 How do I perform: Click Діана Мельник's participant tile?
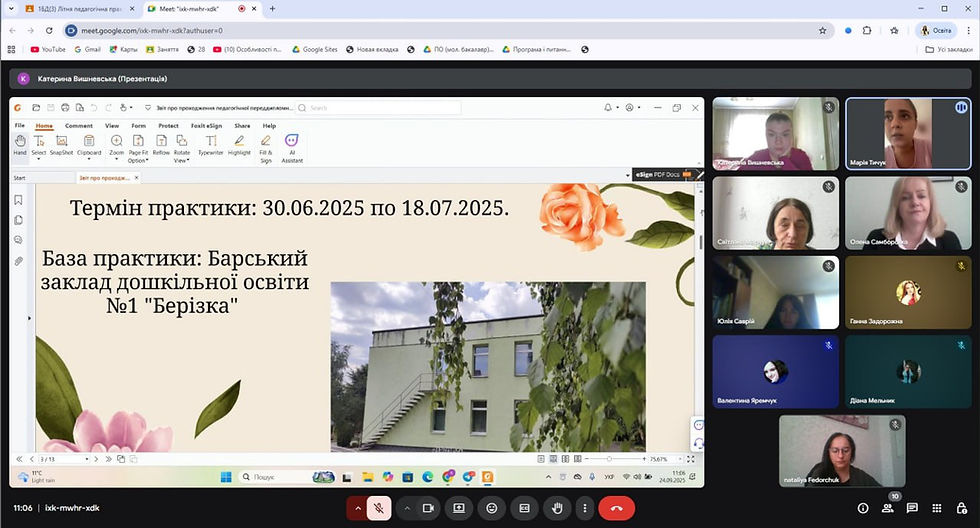pyautogui.click(x=908, y=372)
